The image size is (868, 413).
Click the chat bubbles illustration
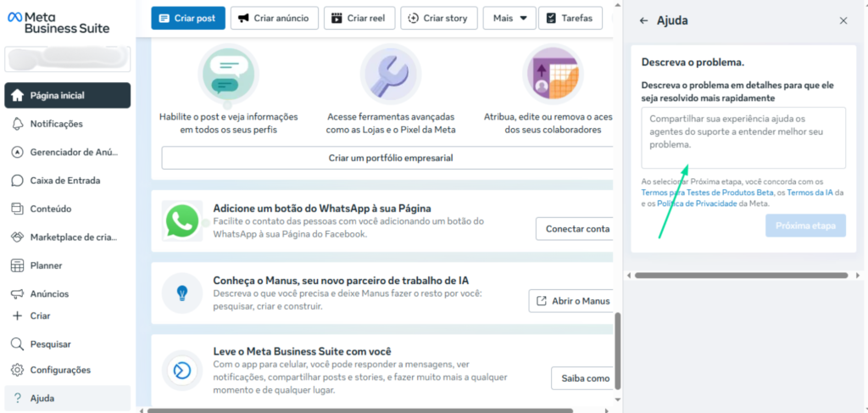228,74
